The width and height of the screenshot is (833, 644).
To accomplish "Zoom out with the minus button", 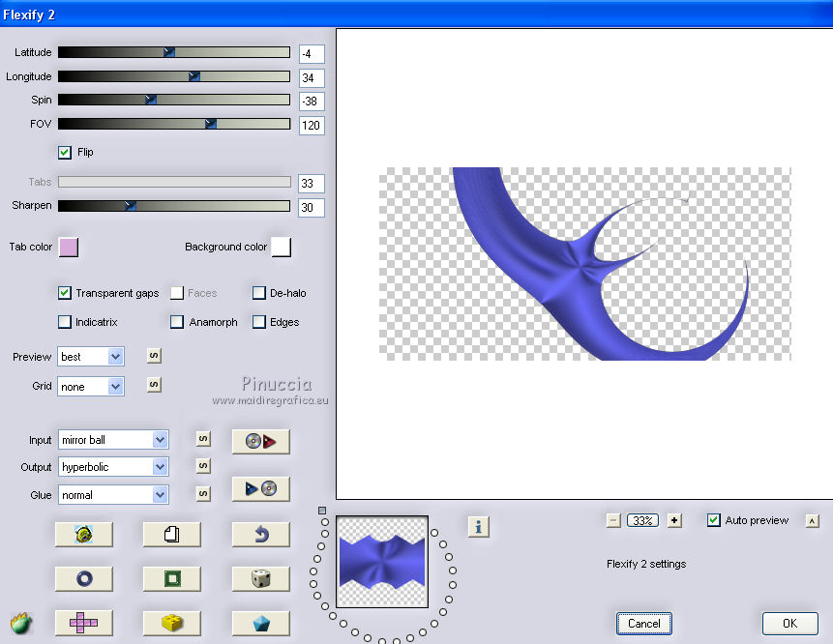I will [613, 520].
